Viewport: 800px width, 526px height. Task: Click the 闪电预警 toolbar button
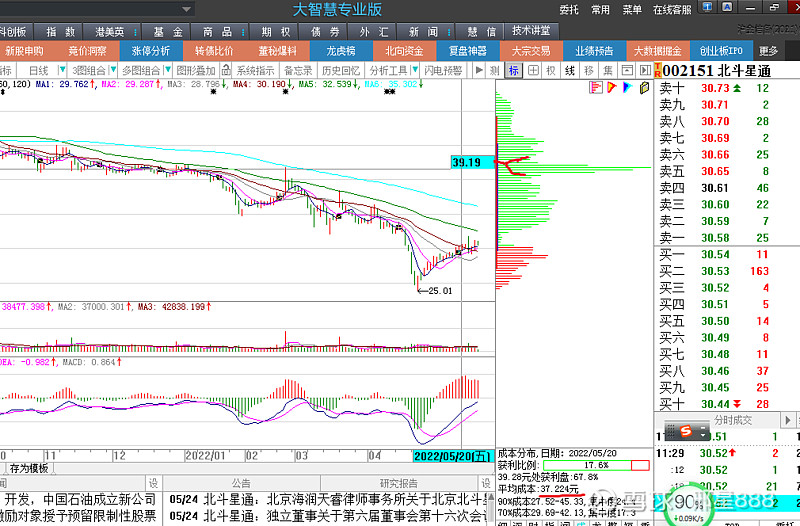(443, 70)
